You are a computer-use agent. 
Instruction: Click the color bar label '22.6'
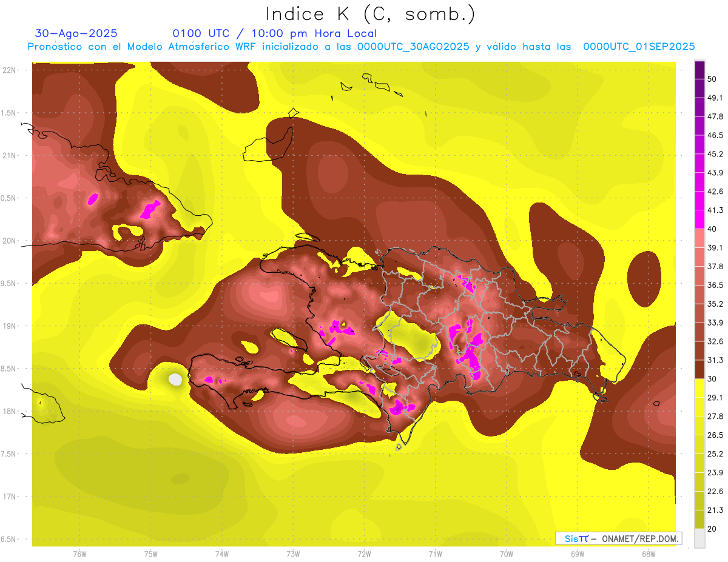[715, 492]
